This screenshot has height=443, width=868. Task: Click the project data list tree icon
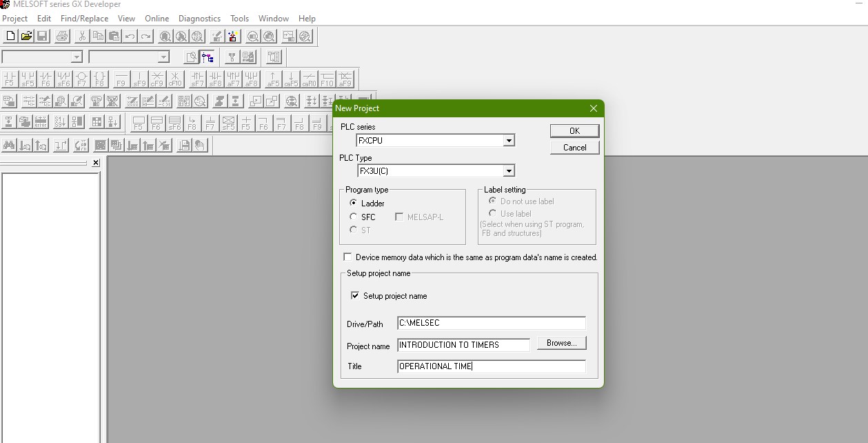click(208, 57)
